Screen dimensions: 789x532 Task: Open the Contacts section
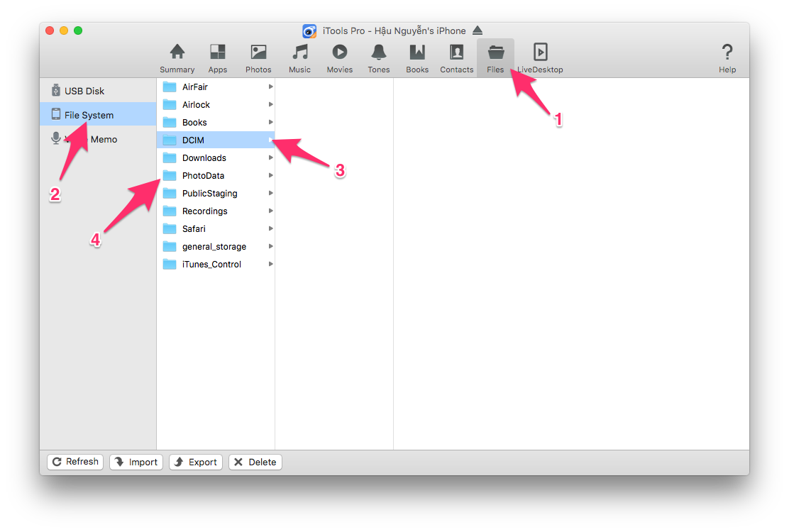[x=456, y=57]
